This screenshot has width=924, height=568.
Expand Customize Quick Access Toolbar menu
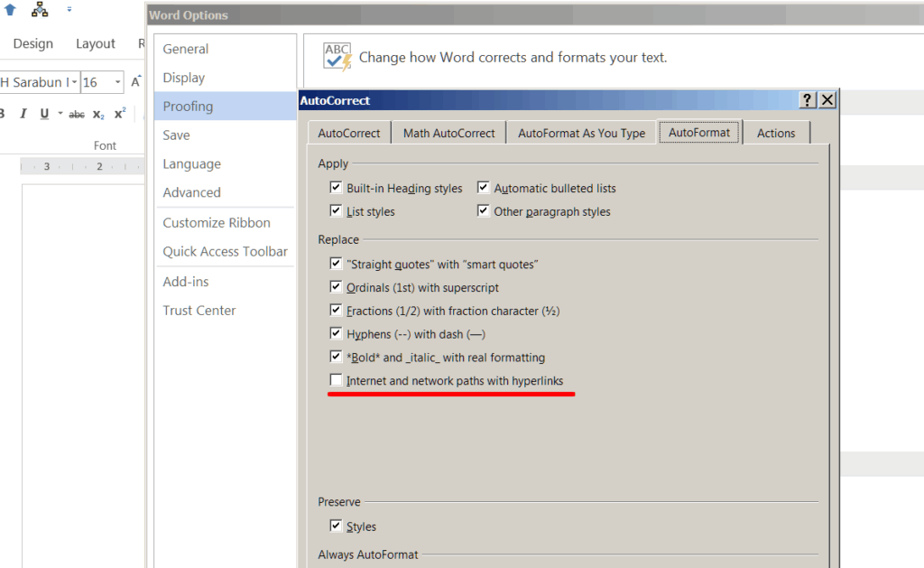click(69, 10)
